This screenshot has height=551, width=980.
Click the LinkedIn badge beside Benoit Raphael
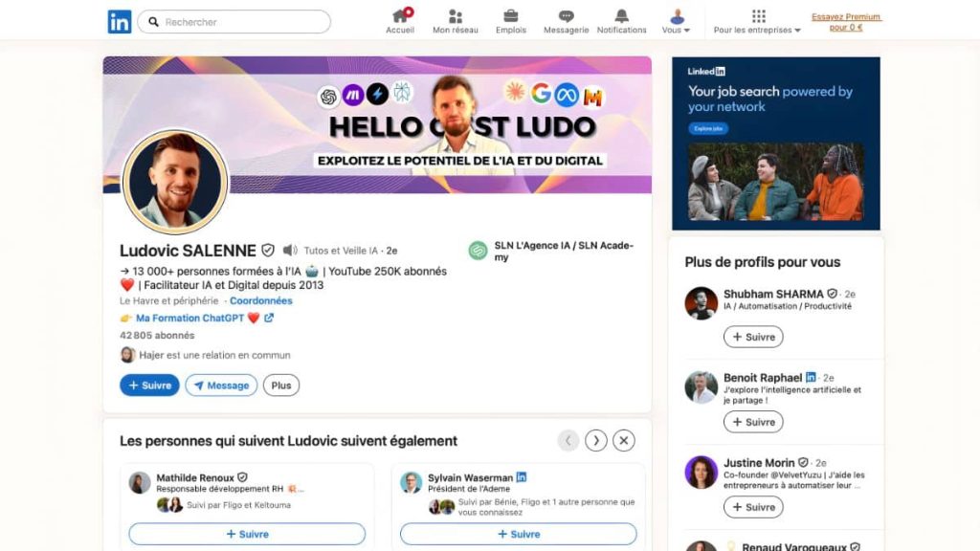click(x=811, y=377)
